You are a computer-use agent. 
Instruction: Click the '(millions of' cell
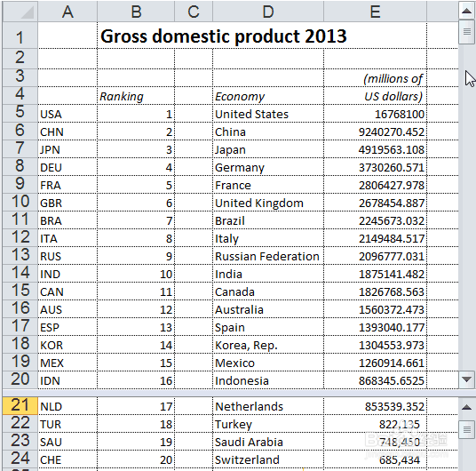coord(376,78)
